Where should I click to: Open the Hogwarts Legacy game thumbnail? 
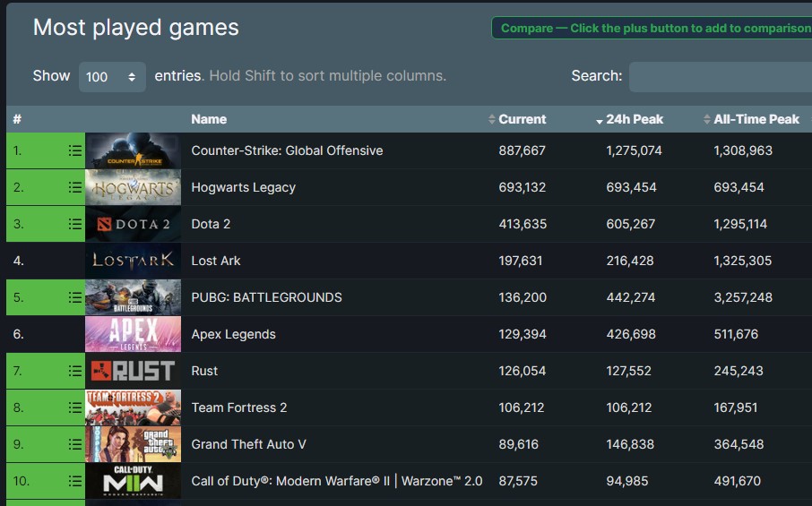[x=133, y=187]
